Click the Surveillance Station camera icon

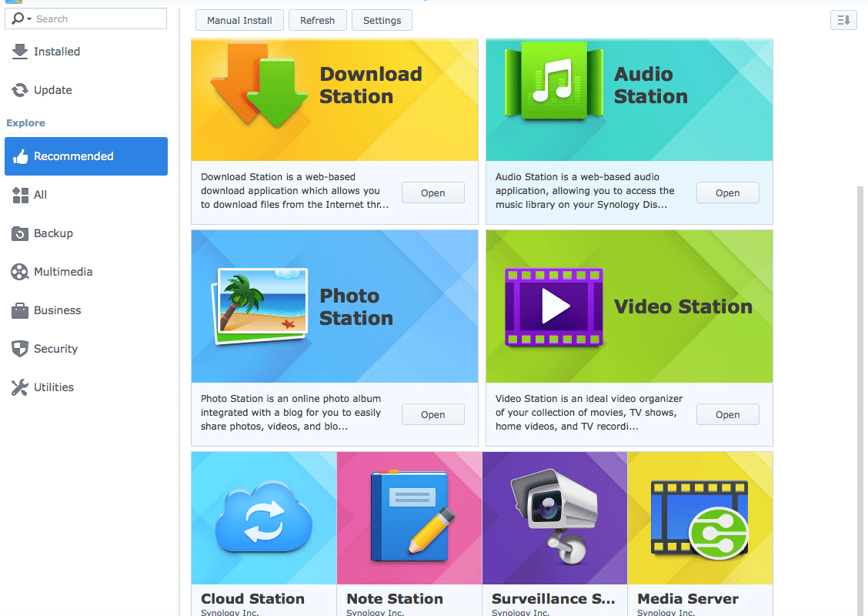point(554,517)
